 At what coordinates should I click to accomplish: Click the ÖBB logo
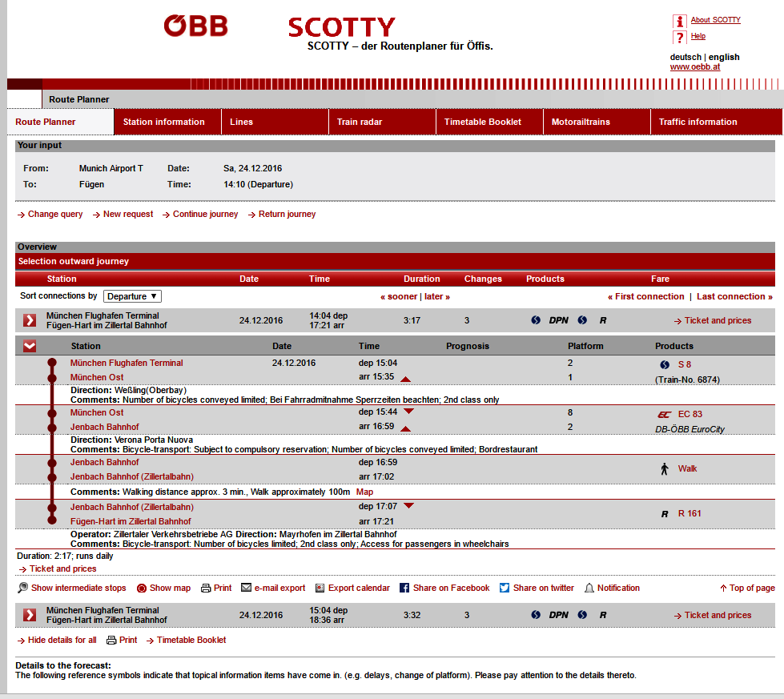coord(196,26)
